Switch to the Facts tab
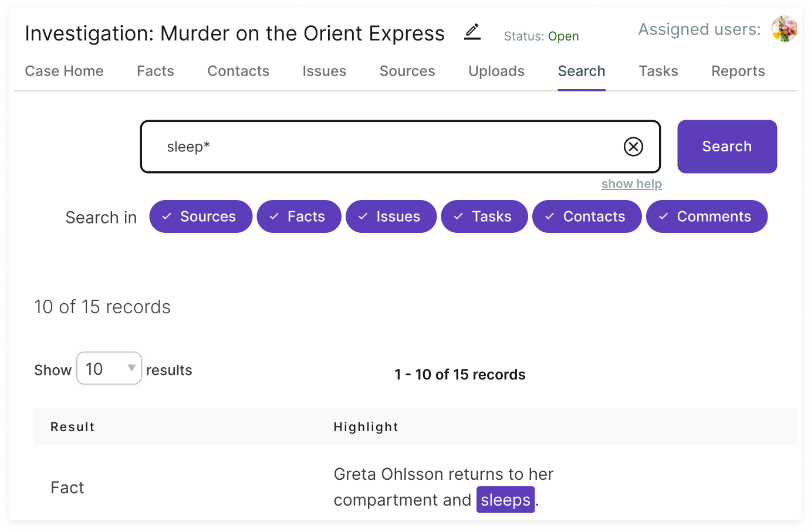The image size is (811, 532). (x=156, y=71)
